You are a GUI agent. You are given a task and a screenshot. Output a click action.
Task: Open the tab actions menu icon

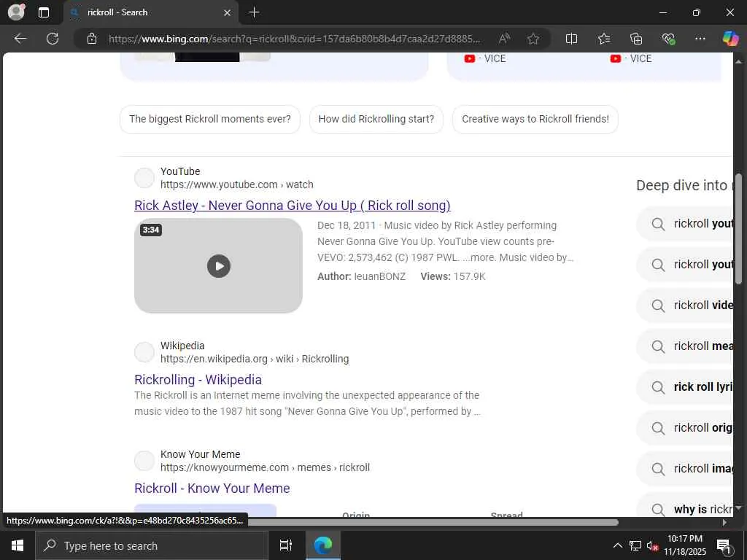click(43, 12)
